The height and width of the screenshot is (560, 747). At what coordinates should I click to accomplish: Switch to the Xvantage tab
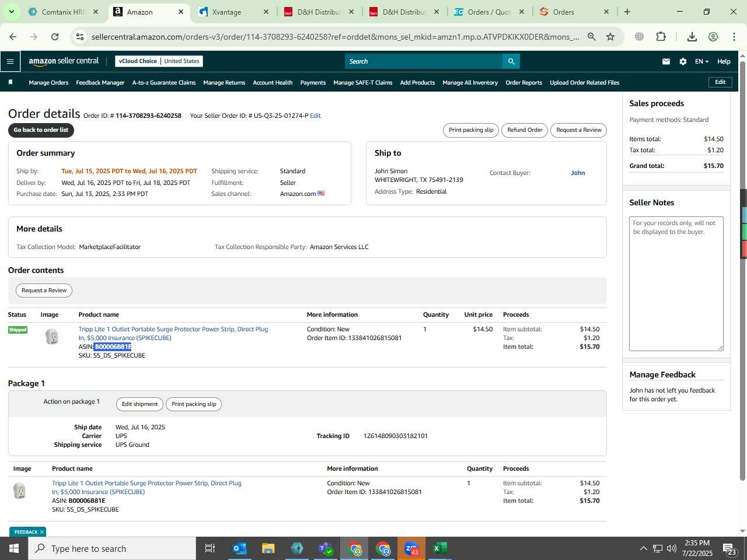coord(233,12)
